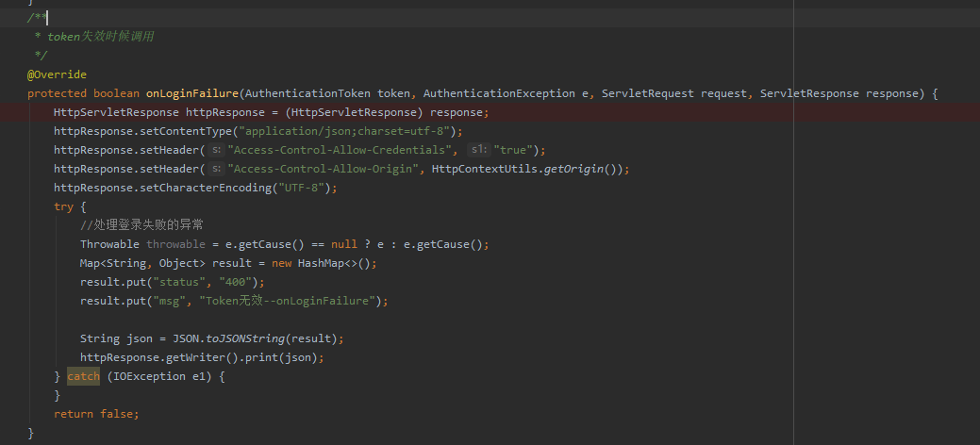The image size is (980, 445).
Task: Click the greyed 'throwable' variable name
Action: coord(175,244)
